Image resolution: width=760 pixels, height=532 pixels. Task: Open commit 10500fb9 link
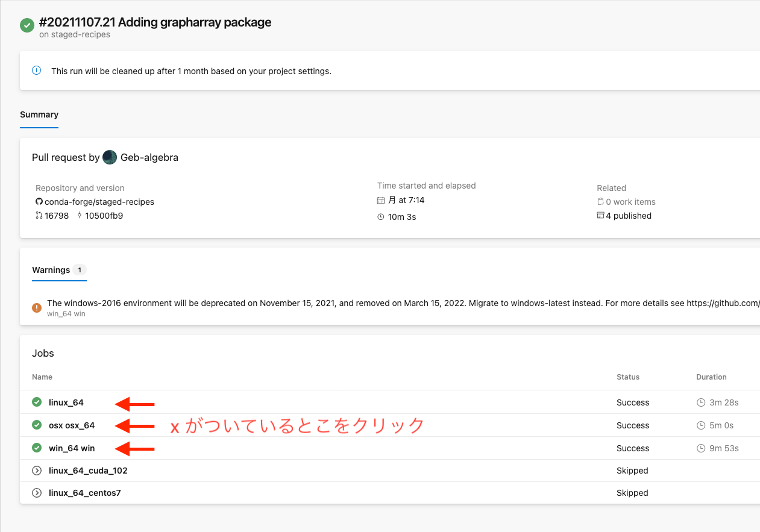click(x=104, y=216)
